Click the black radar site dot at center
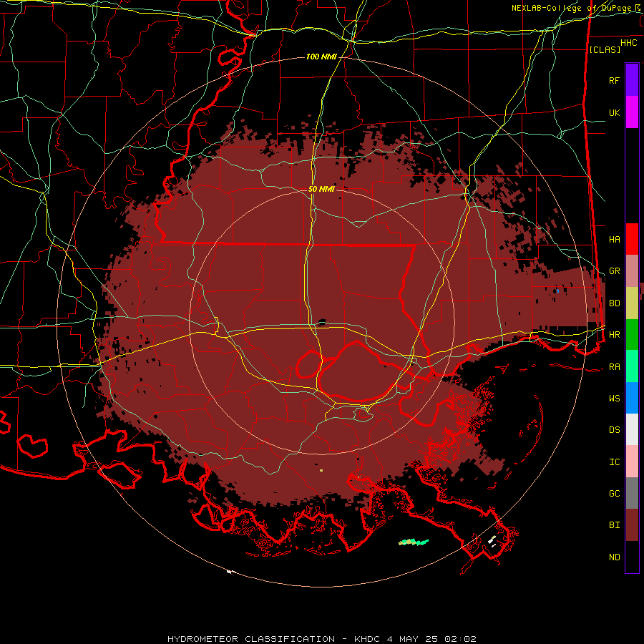The image size is (644, 644). click(x=322, y=323)
